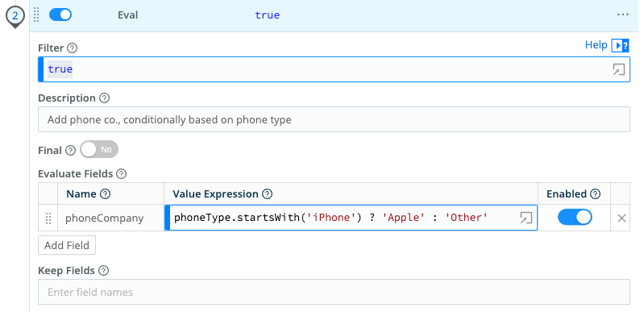Open the Help link
Screen dimensions: 644x312
pyautogui.click(x=596, y=45)
